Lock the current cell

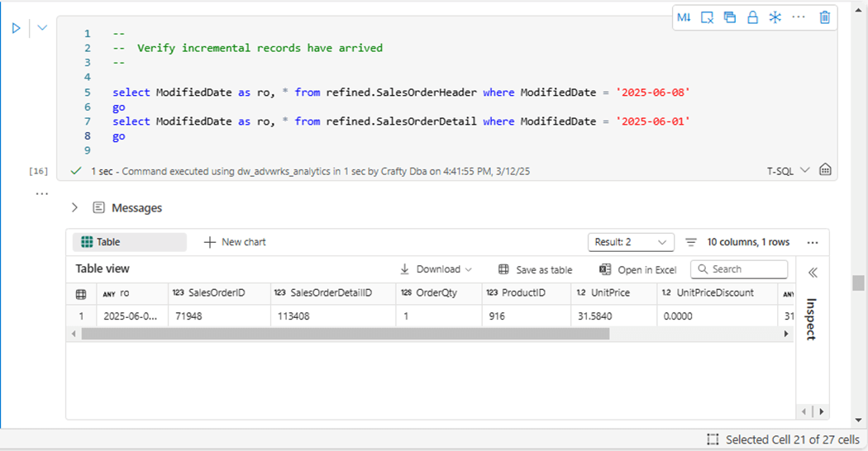pos(752,17)
